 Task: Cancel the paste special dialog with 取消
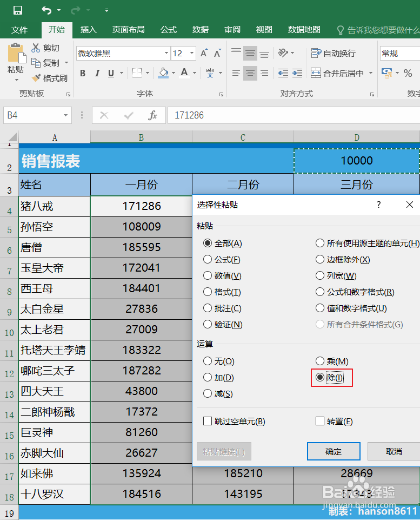(394, 451)
